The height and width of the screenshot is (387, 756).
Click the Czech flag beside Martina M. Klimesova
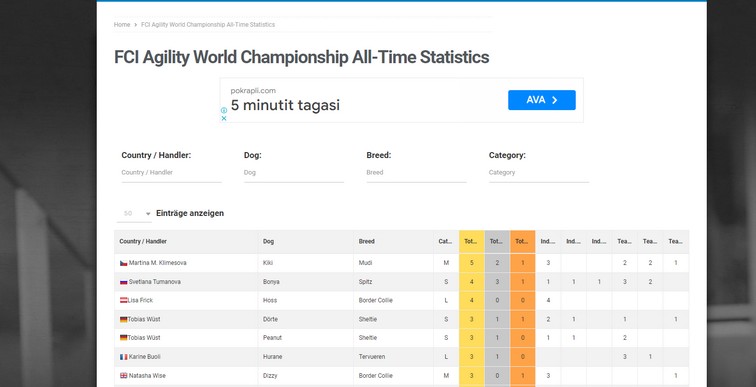pos(124,263)
